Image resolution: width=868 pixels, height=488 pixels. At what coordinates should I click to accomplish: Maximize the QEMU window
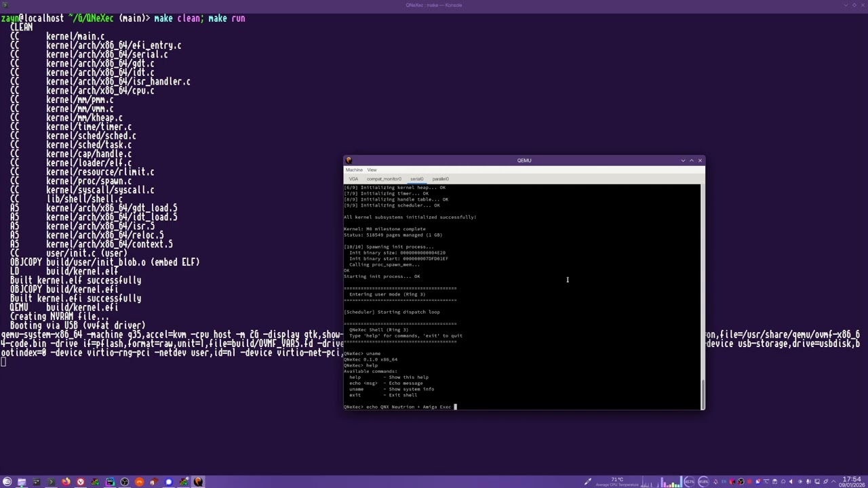pos(692,161)
